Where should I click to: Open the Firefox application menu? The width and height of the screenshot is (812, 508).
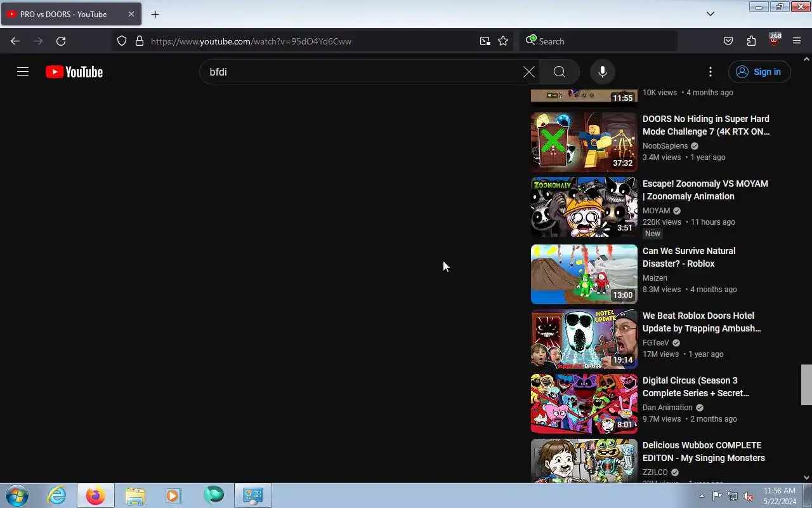[x=797, y=41]
